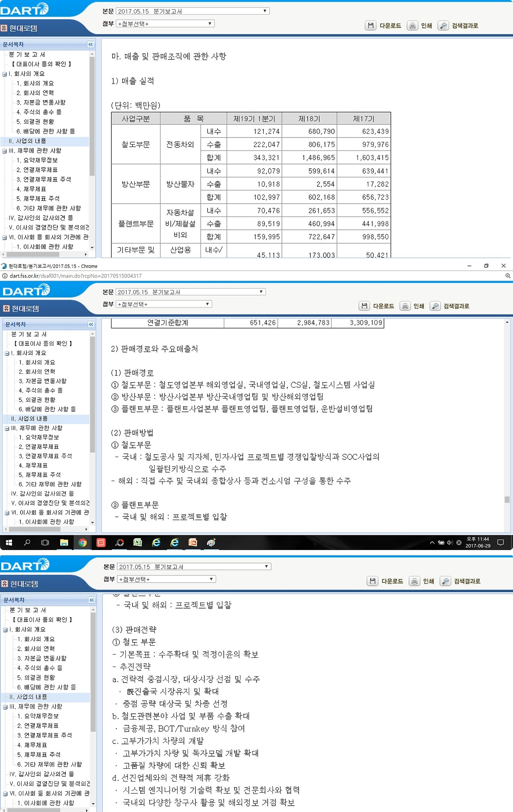
Task: Open 4. 주식의 총수 등 in the 판매전략 window tree
Action: 40,668
